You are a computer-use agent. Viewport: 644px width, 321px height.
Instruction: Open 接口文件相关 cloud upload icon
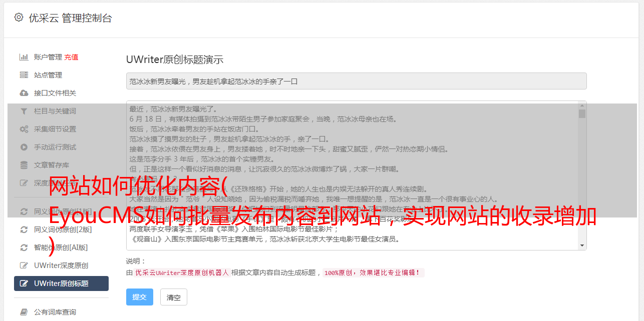click(x=24, y=93)
